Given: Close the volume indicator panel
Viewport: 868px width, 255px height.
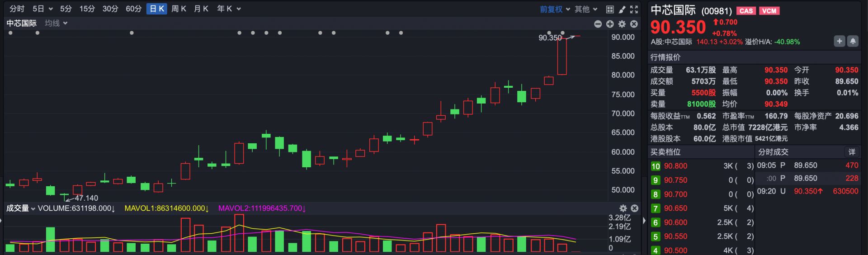Looking at the screenshot, I should [x=634, y=208].
